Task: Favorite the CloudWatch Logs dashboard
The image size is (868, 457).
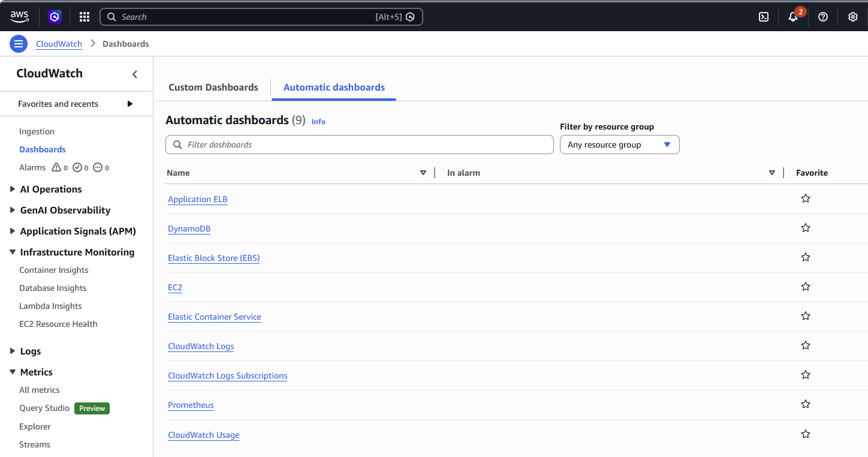Action: tap(806, 345)
